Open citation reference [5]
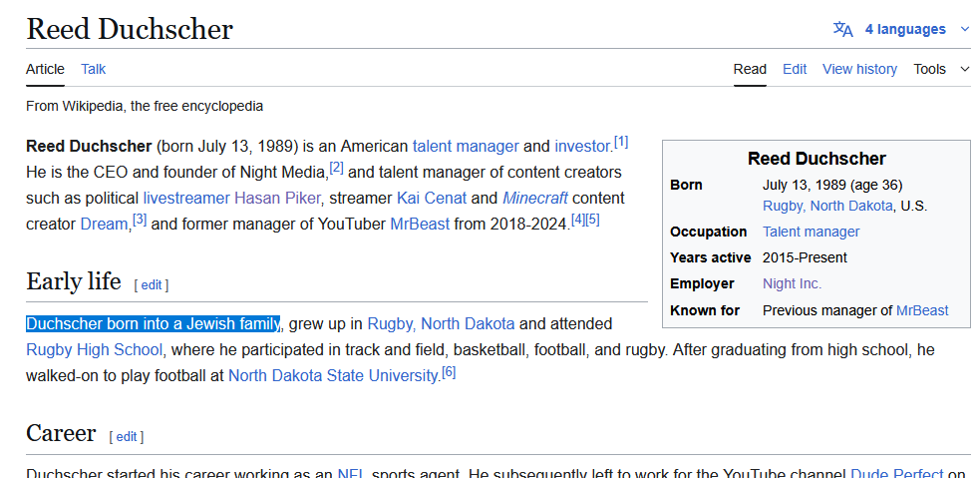The image size is (980, 478). [592, 220]
